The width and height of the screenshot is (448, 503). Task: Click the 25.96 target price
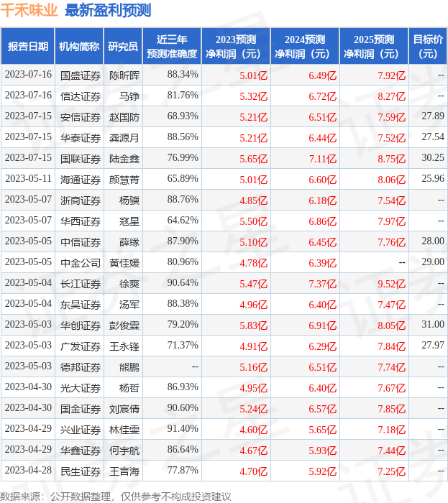tap(433, 179)
